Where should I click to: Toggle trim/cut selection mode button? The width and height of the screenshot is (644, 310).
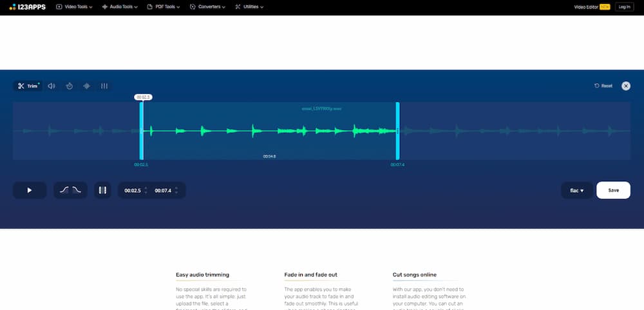click(102, 190)
